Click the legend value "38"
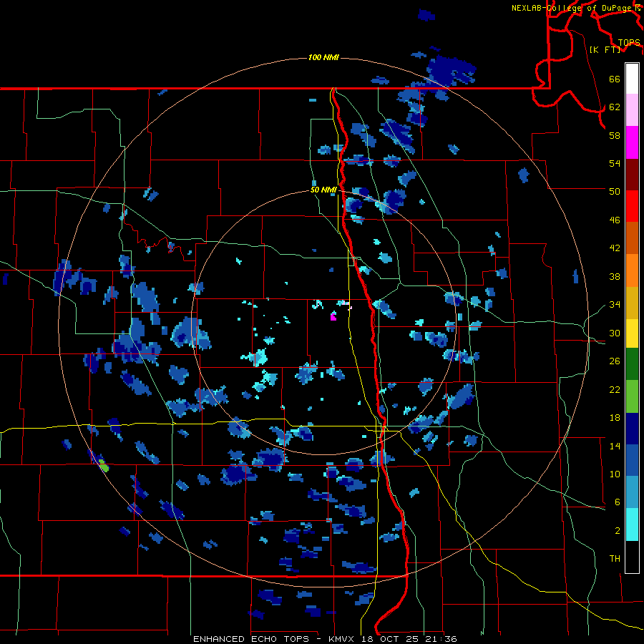 (x=615, y=276)
